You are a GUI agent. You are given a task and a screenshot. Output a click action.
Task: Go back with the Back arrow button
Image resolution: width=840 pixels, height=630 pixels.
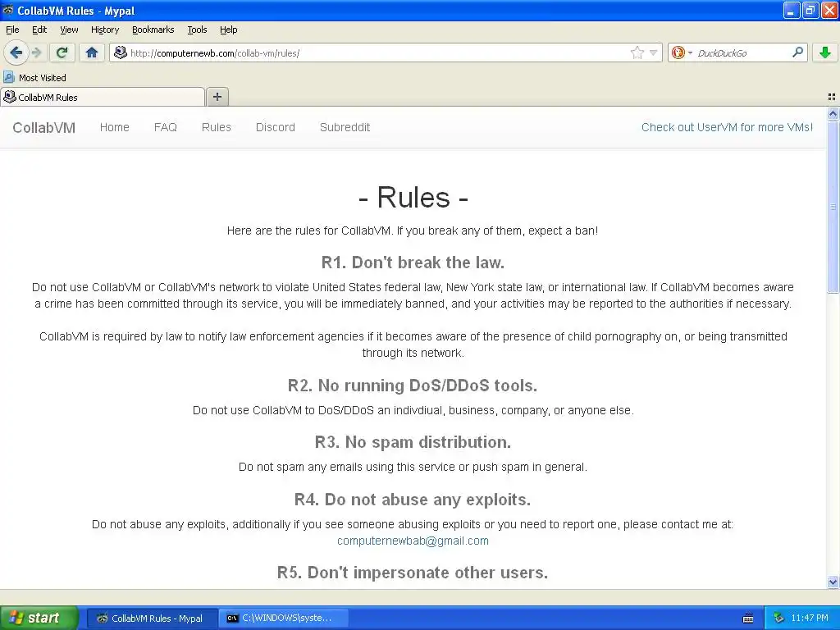pyautogui.click(x=16, y=52)
